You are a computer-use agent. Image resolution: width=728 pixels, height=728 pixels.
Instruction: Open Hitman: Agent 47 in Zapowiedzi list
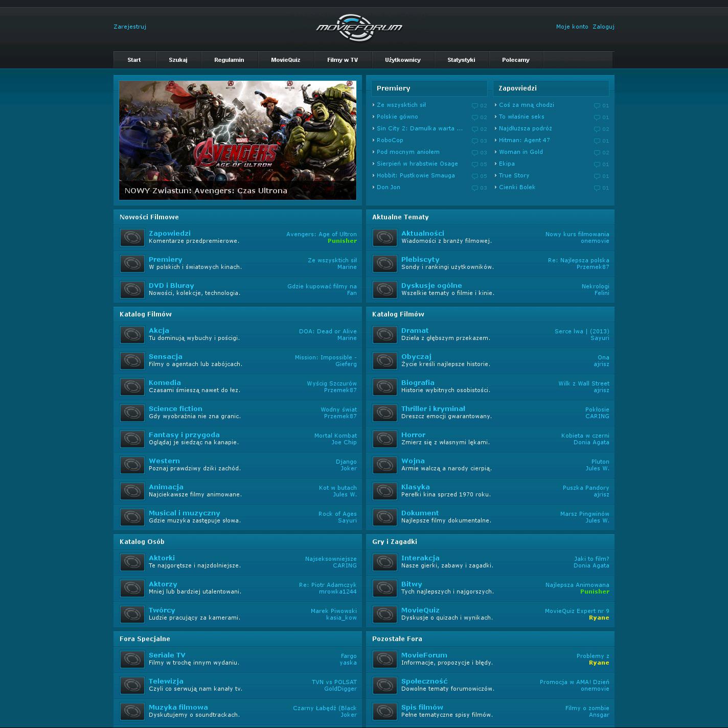[x=524, y=140]
